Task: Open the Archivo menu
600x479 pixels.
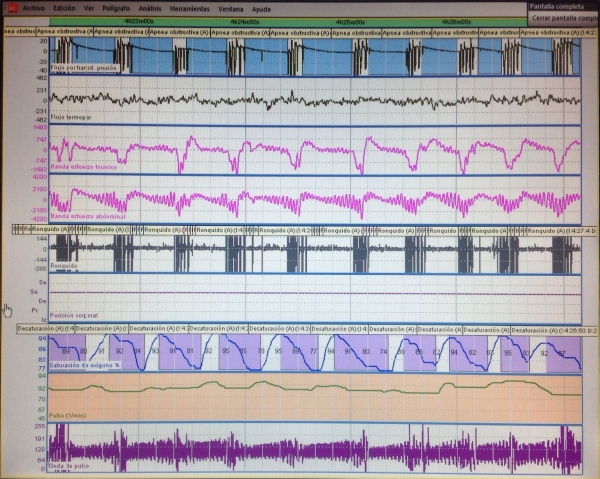Action: (x=33, y=8)
